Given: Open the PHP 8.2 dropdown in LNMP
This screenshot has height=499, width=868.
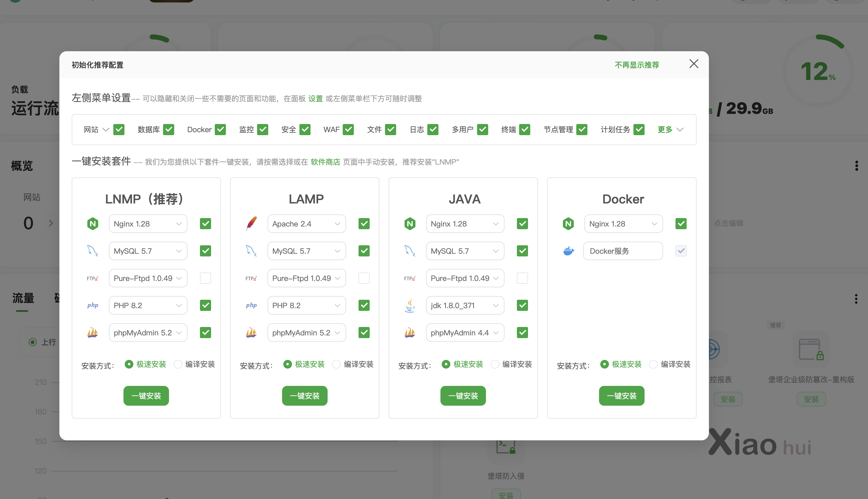Looking at the screenshot, I should [148, 305].
